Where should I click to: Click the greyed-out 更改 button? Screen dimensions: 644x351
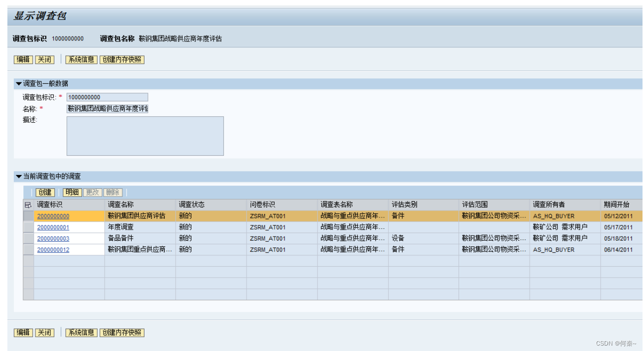[92, 193]
